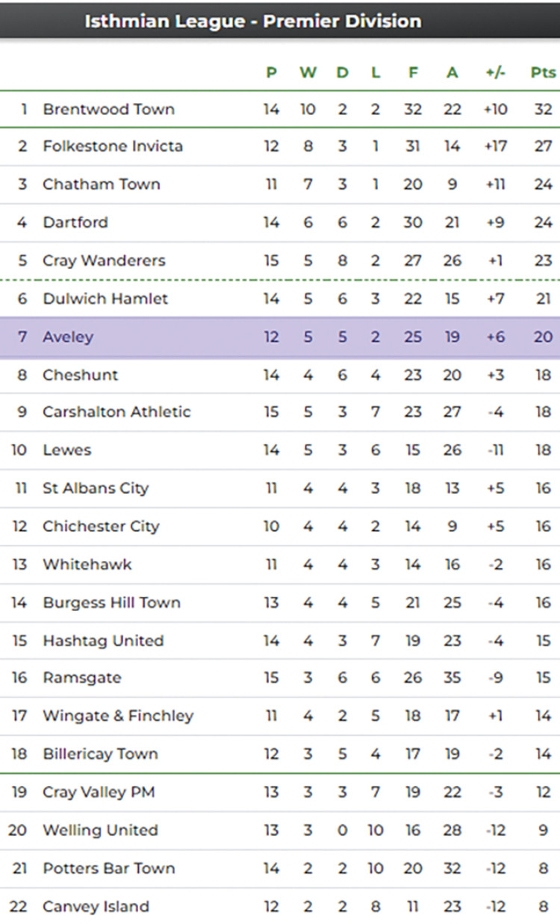Select Canvey Island at table bottom

point(96,906)
